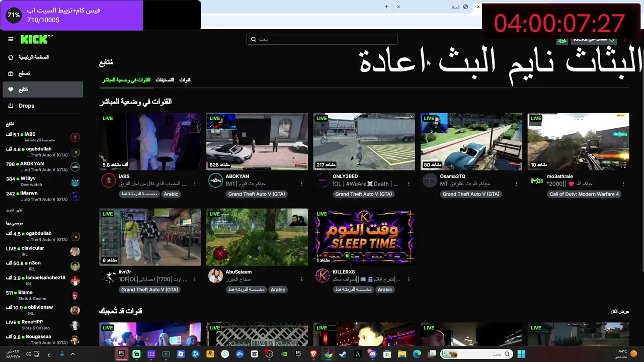Click Call of Duty: Modern Warfare 4 tag
The image size is (644, 362).
coord(584,194)
